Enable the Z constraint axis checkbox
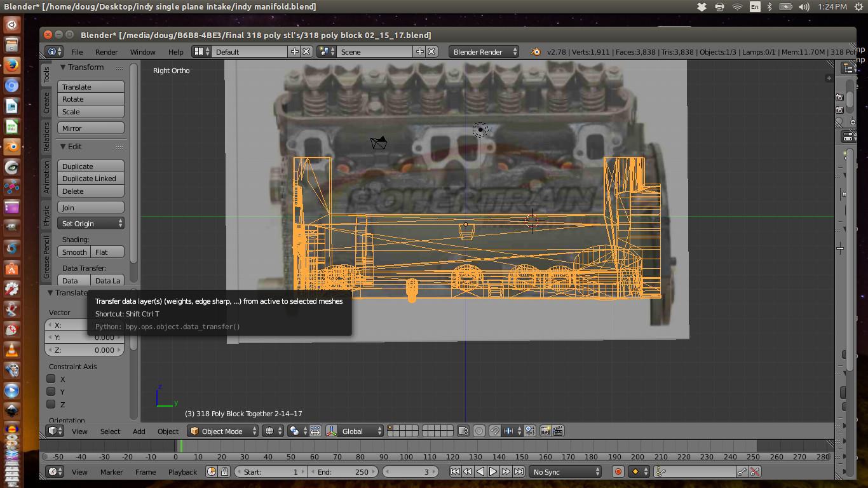 point(50,405)
